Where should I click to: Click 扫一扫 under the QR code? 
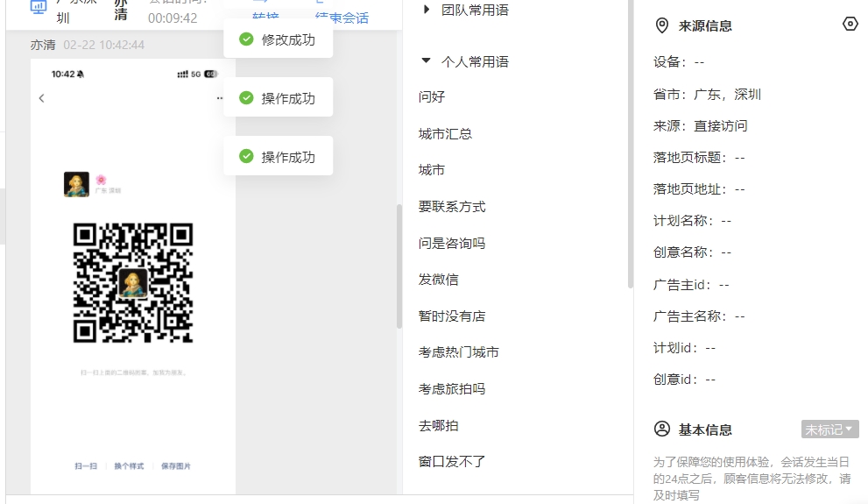[x=86, y=466]
